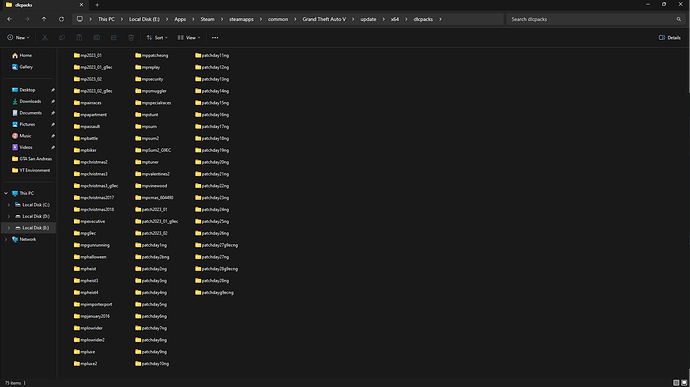
Task: Click the Share toolbar icon
Action: click(x=114, y=38)
